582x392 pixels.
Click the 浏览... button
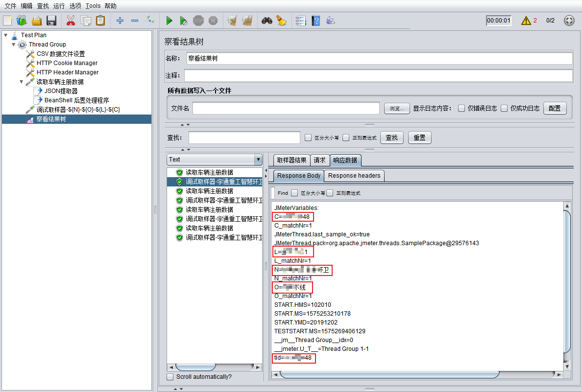(x=397, y=108)
